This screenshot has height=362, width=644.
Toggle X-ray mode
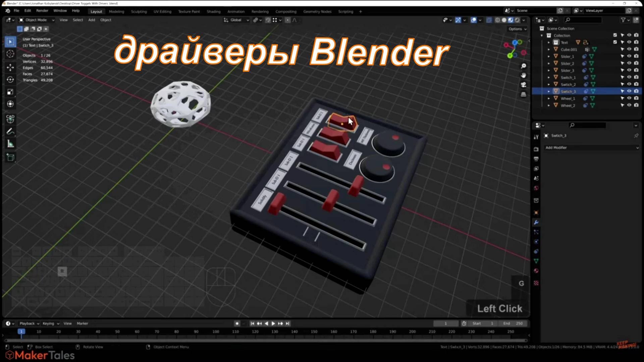(489, 20)
